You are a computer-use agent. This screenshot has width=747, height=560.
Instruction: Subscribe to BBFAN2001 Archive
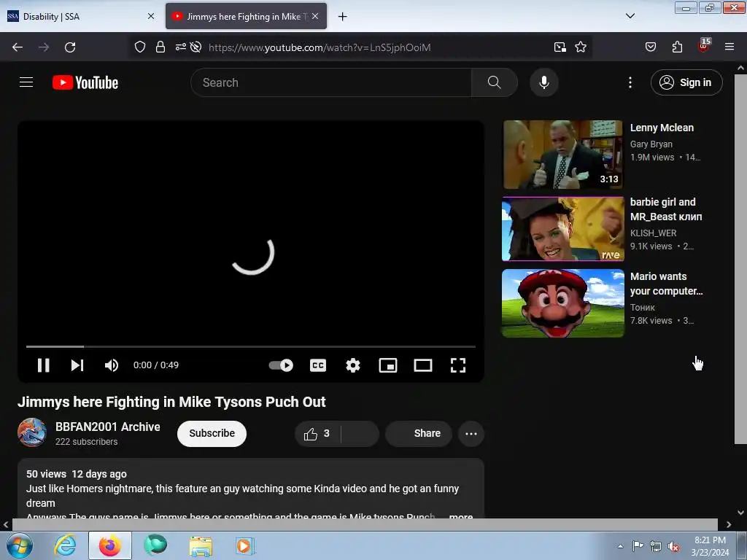point(212,433)
